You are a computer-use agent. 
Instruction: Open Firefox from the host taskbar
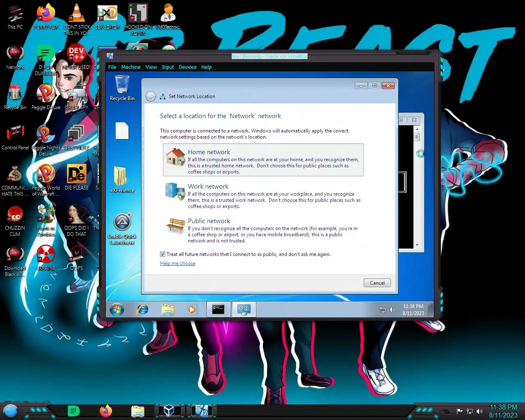(x=106, y=411)
